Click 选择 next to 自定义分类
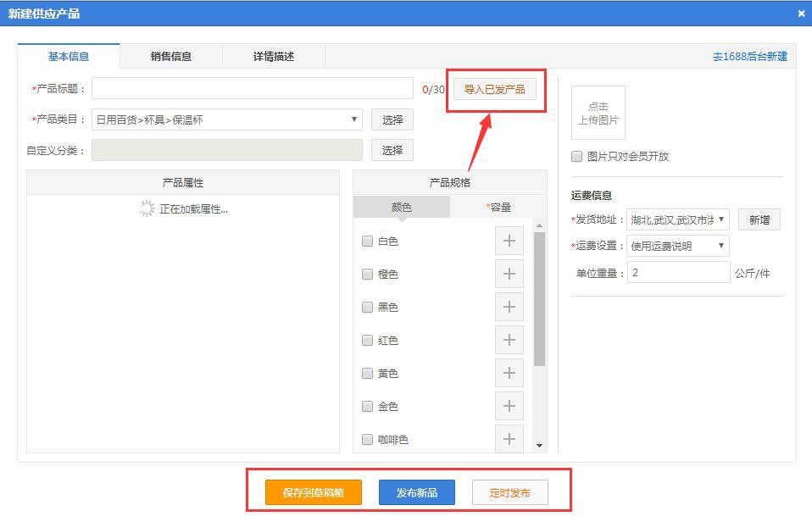The image size is (812, 522). coord(392,150)
